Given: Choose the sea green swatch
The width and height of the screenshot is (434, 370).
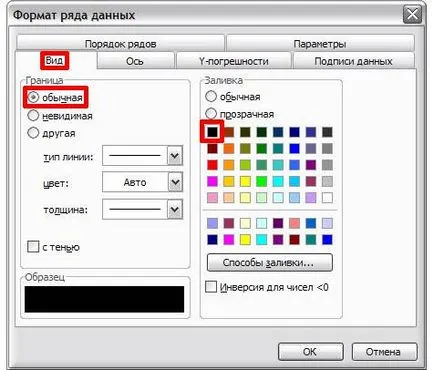Looking at the screenshot, I should coord(262,165).
